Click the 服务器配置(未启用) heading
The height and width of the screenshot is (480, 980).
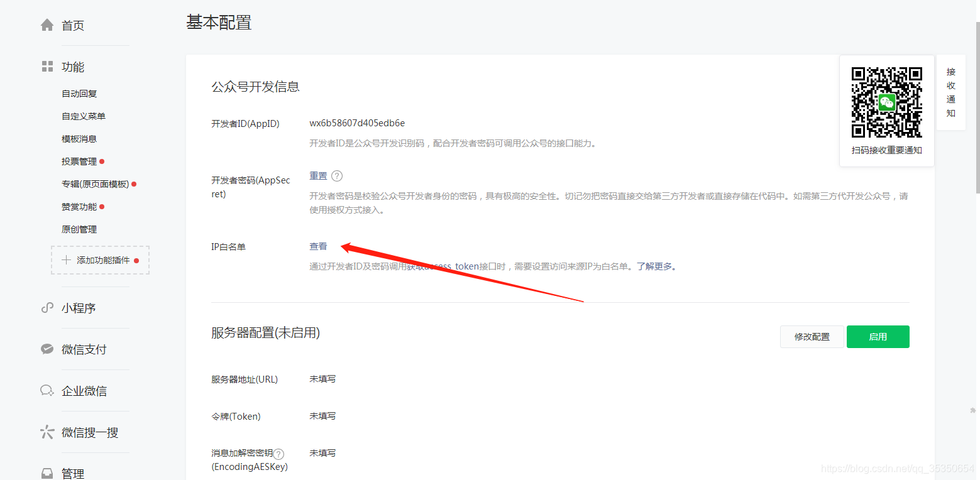265,333
